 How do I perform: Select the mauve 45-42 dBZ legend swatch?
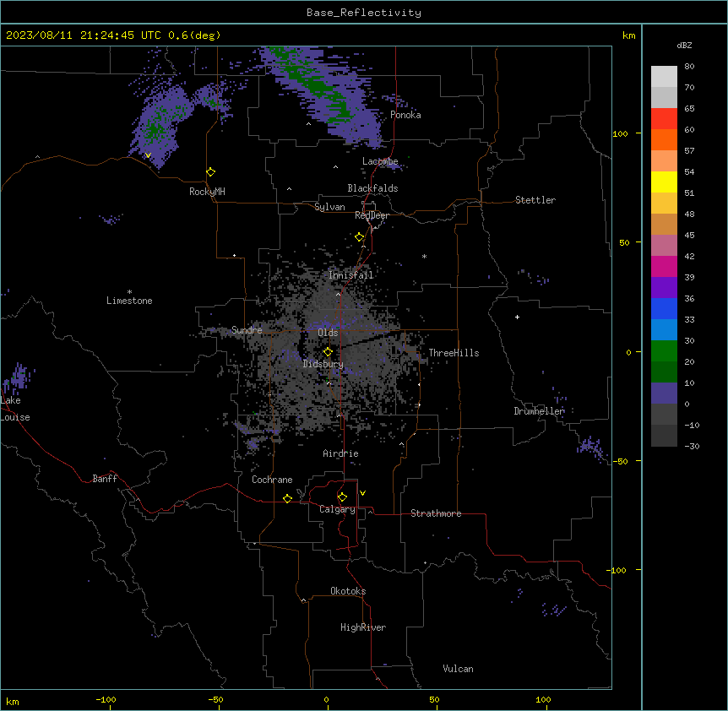point(664,246)
